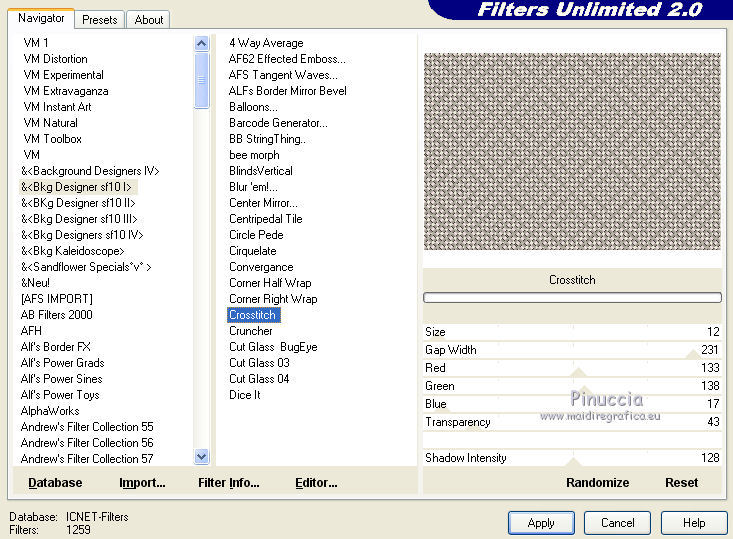Select VM Instant Art category
Viewport: 733px width, 539px height.
(x=57, y=107)
